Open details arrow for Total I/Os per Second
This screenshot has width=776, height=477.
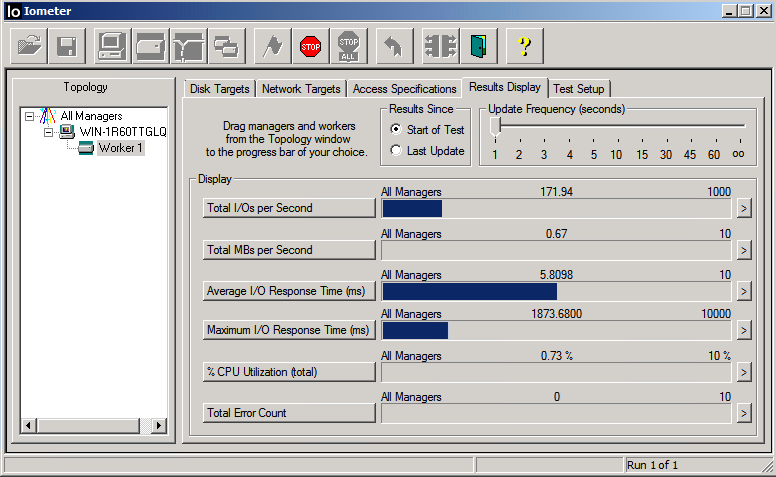743,208
